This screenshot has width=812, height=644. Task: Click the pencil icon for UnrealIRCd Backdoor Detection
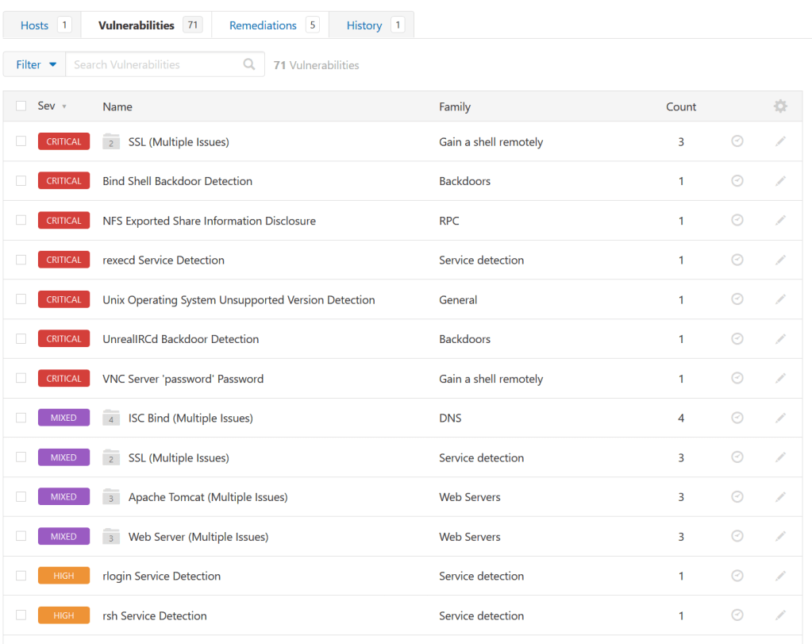[780, 339]
